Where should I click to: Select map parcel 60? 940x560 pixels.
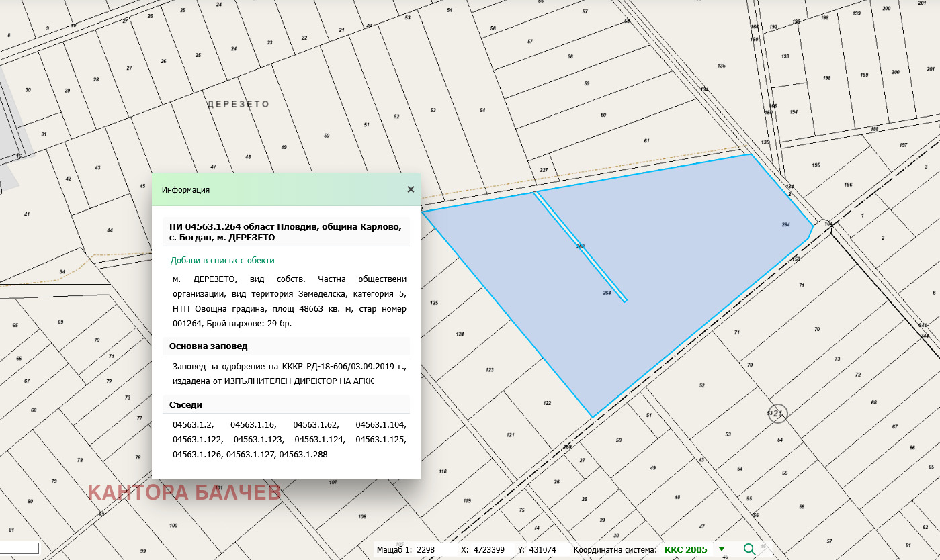(x=603, y=115)
